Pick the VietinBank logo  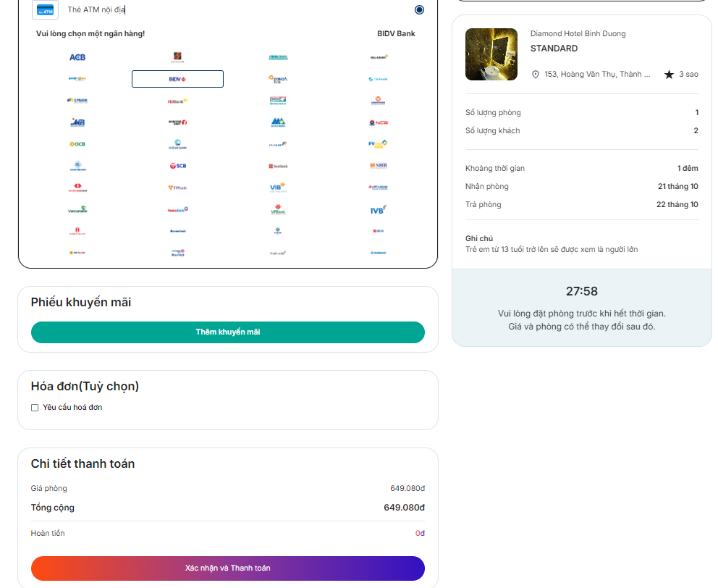pyautogui.click(x=177, y=209)
